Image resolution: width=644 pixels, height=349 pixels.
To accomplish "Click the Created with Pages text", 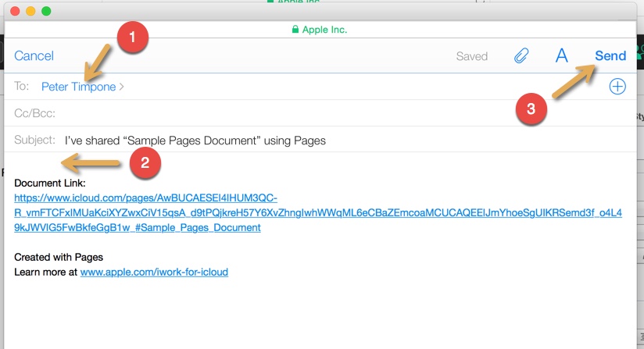I will click(59, 257).
